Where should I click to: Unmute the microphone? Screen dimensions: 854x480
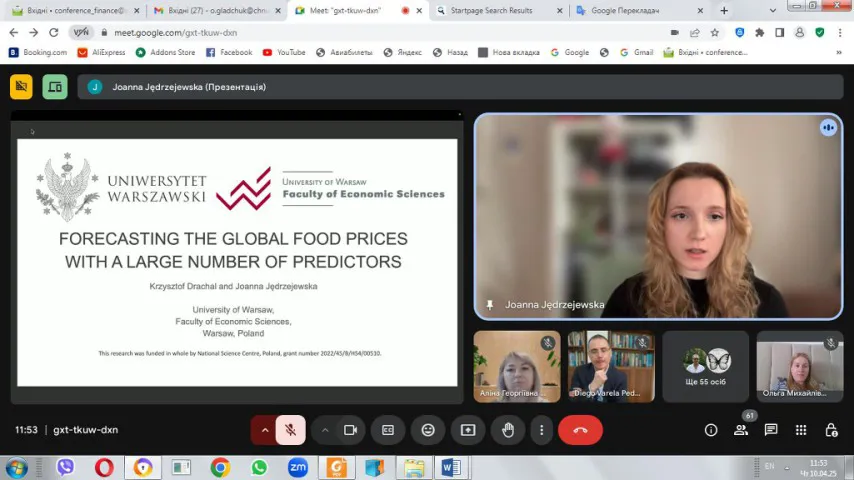click(x=290, y=430)
